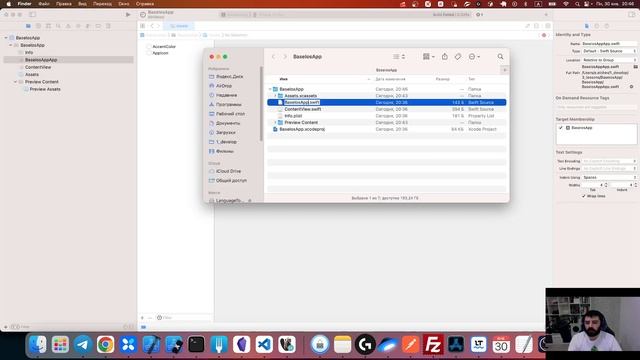
Task: Go forward in Finder window
Action: point(285,57)
